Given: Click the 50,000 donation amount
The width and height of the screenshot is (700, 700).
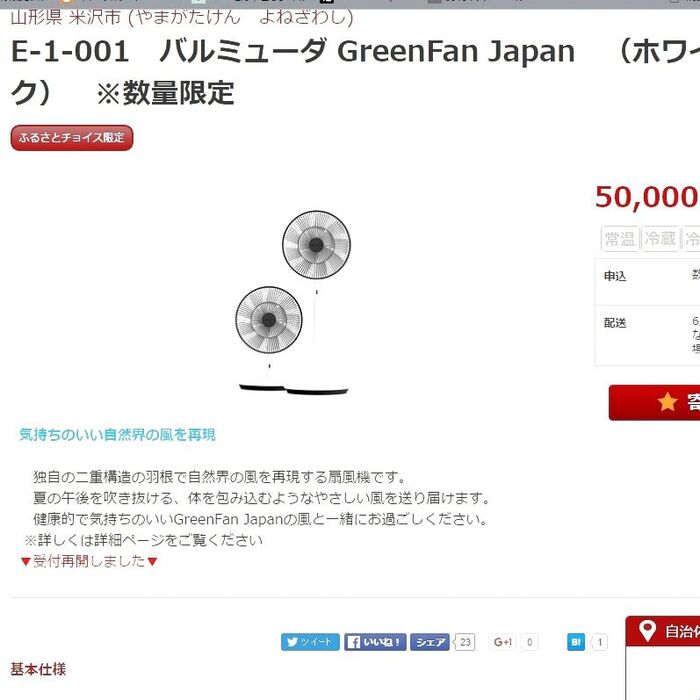Looking at the screenshot, I should pos(646,197).
